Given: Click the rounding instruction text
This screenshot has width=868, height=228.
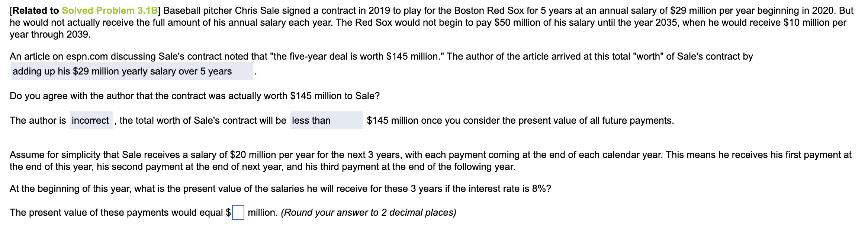Looking at the screenshot, I should click(369, 213).
